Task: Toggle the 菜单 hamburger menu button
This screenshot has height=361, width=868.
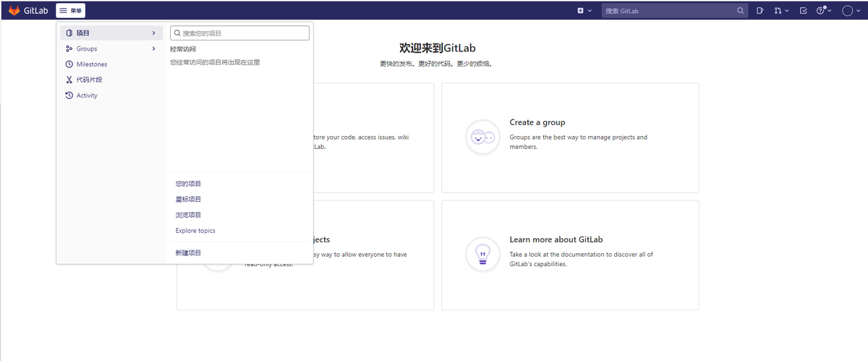Action: [x=70, y=11]
